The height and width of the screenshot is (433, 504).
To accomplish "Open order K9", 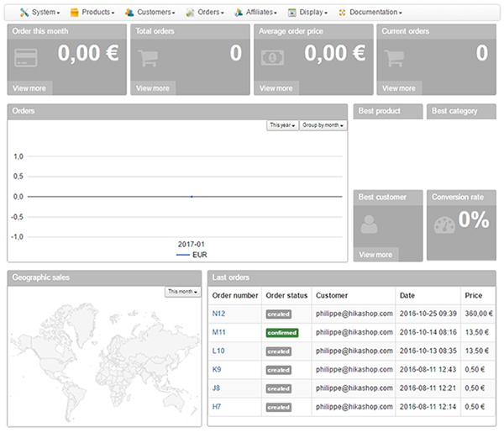I will [217, 370].
